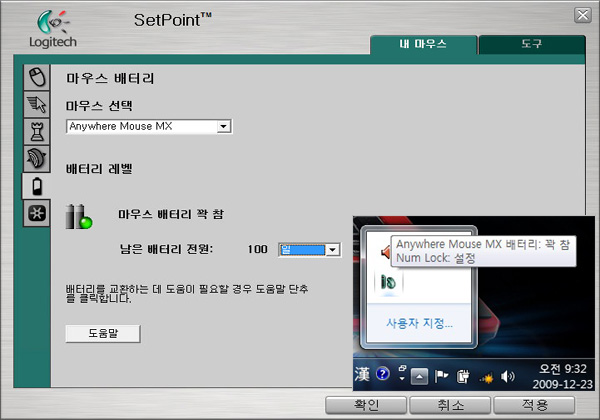Viewport: 600px width, 420px height.
Task: Click the 사용자 지정... link
Action: [x=419, y=324]
